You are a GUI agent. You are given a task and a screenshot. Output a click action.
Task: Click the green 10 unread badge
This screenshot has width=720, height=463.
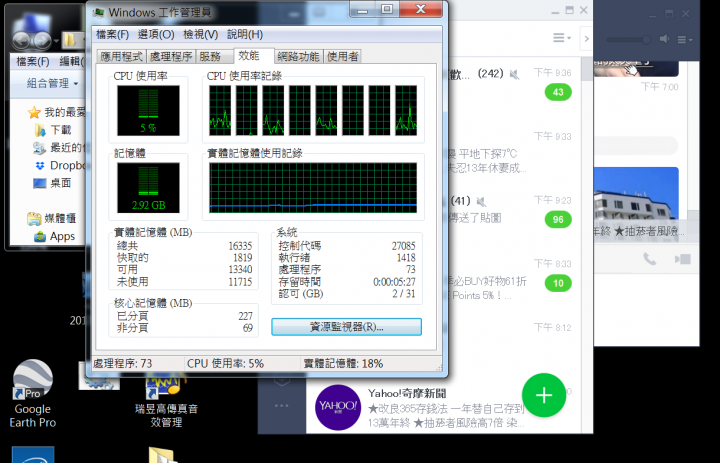pos(558,283)
